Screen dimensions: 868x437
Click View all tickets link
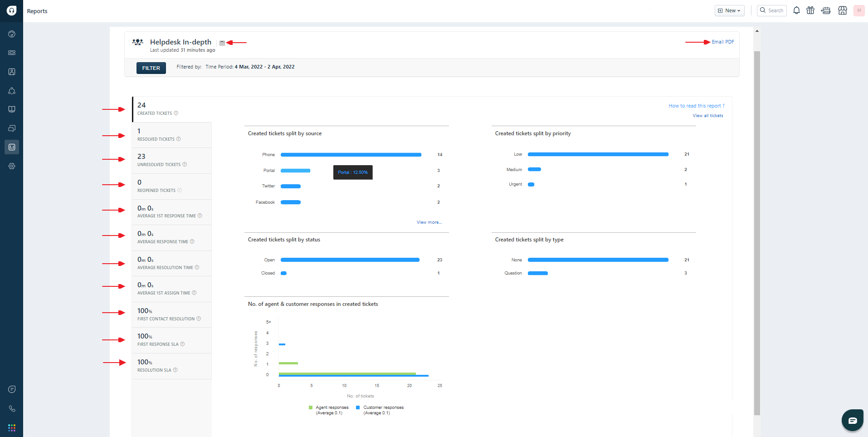pyautogui.click(x=708, y=116)
